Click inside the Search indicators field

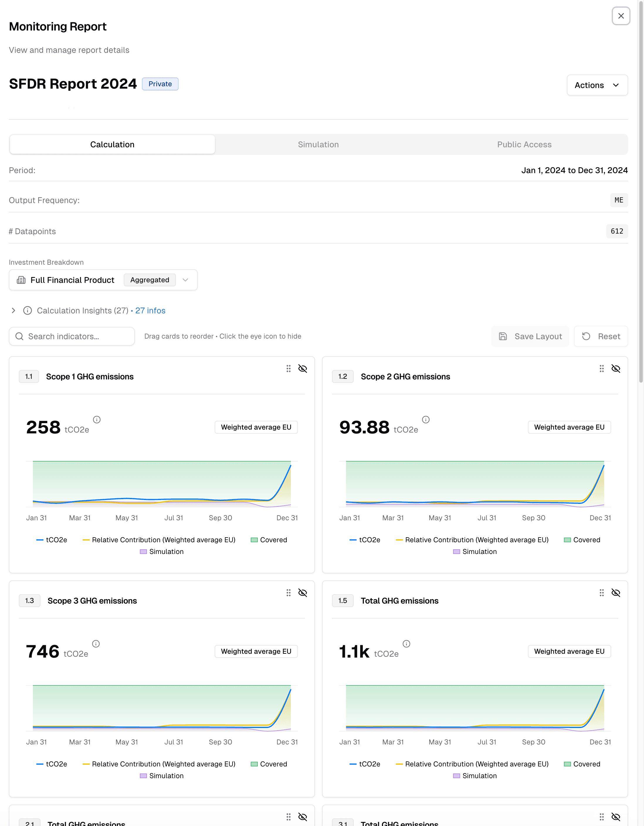[72, 336]
